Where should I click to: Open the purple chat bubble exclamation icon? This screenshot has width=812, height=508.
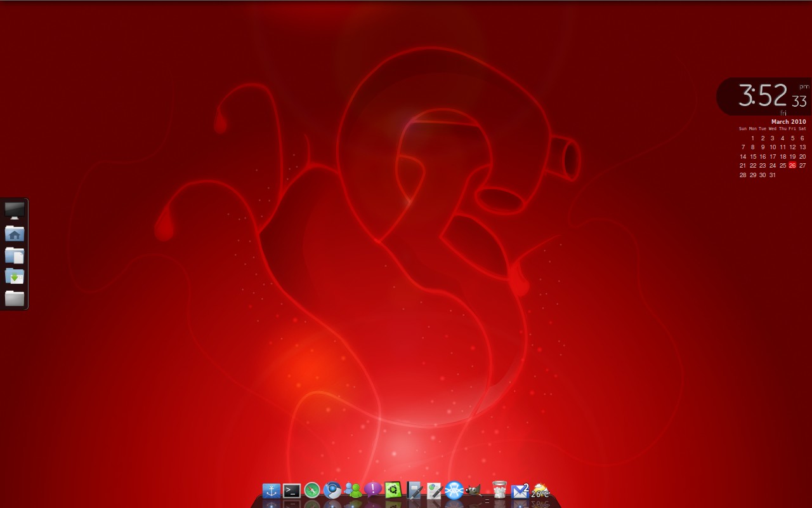[373, 490]
